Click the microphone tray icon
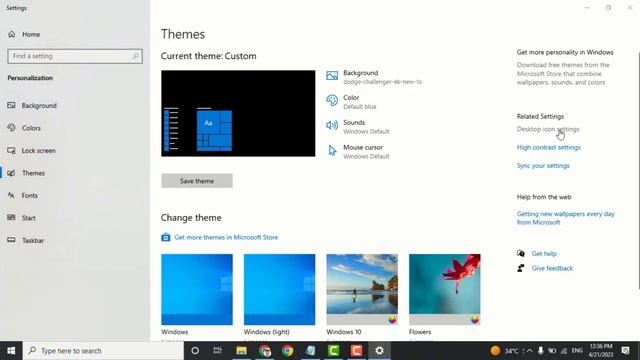 (x=540, y=351)
